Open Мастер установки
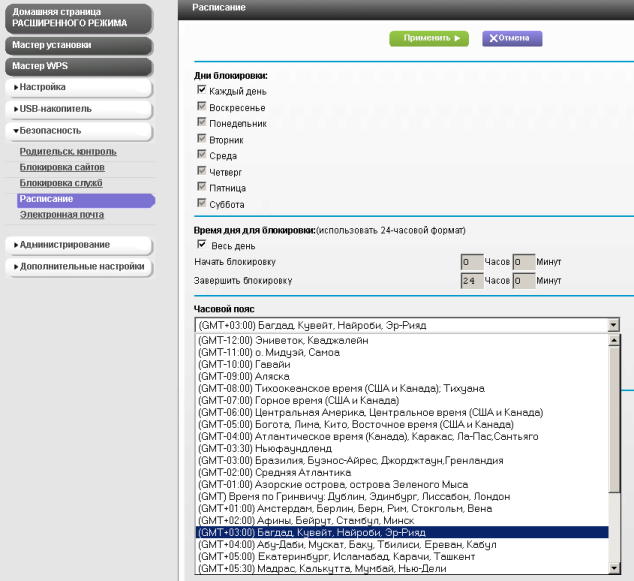The height and width of the screenshot is (581, 634). pos(79,45)
